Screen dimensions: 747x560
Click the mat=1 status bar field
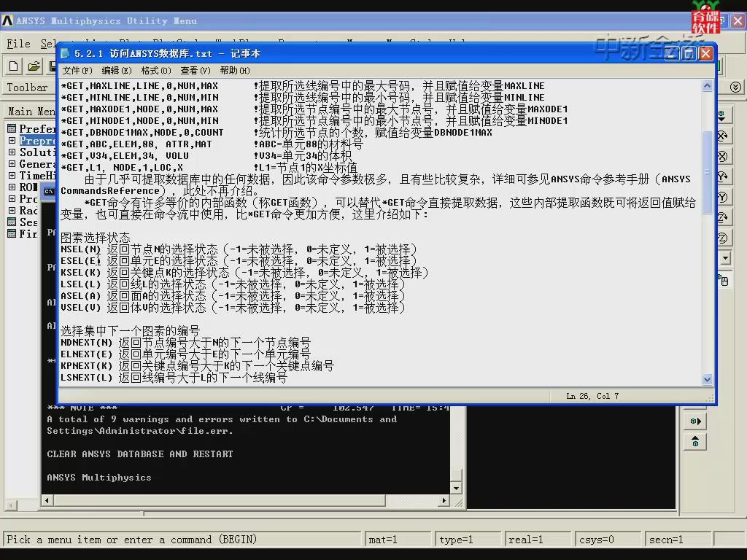point(397,540)
